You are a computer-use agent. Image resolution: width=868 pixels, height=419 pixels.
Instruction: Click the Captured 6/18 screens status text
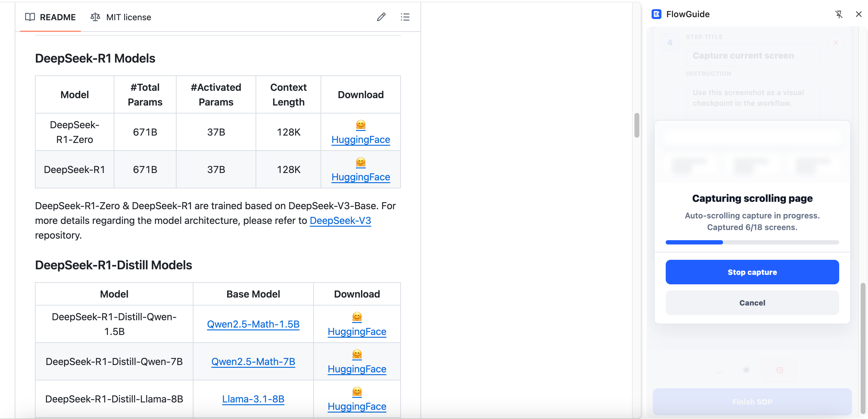pos(752,227)
